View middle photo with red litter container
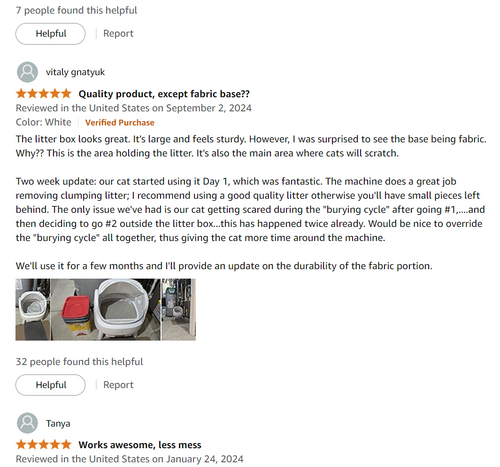The width and height of the screenshot is (500, 467). [106, 310]
